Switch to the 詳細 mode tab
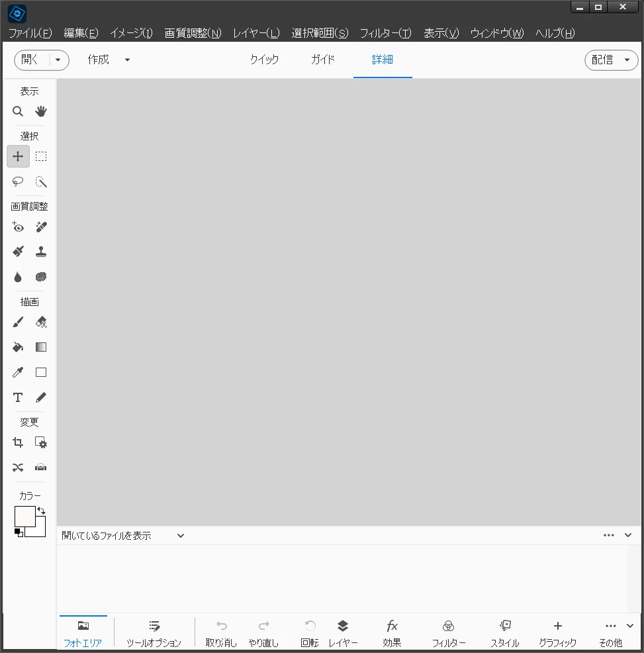The image size is (644, 653). (x=383, y=60)
